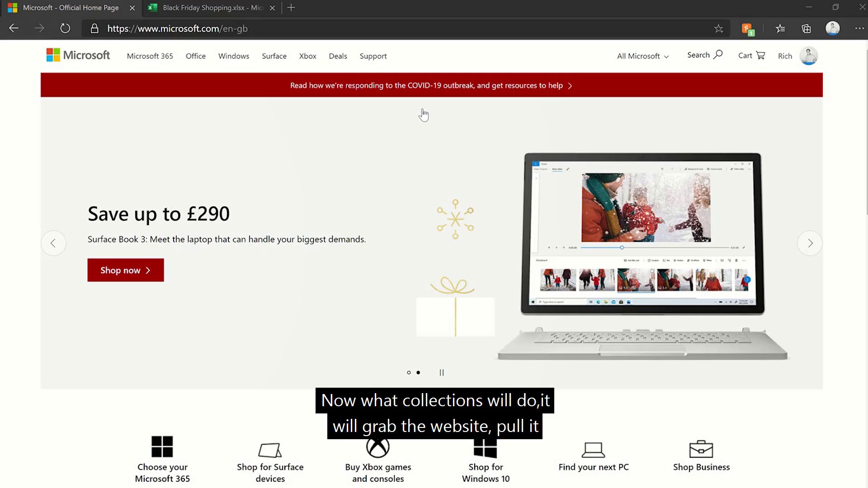This screenshot has height=488, width=868.
Task: Go to next carousel slide
Action: click(810, 243)
